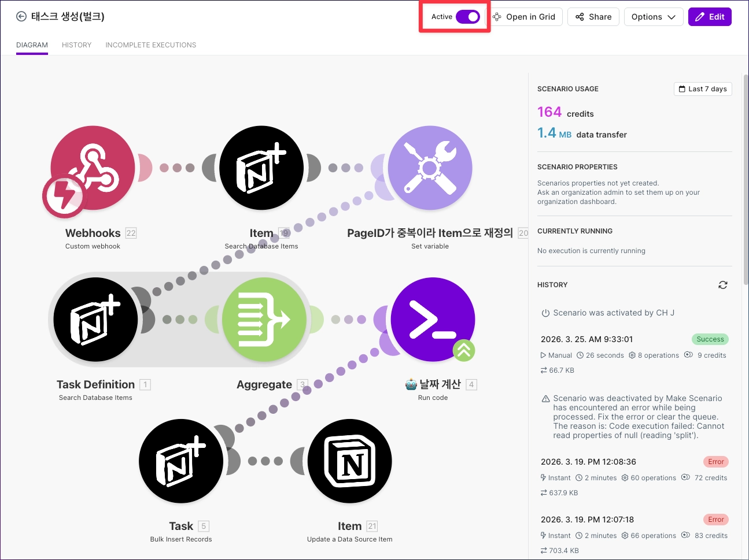The height and width of the screenshot is (560, 749).
Task: Open the 2026. 3. 19. PM 12:07:18 execution
Action: tap(587, 520)
